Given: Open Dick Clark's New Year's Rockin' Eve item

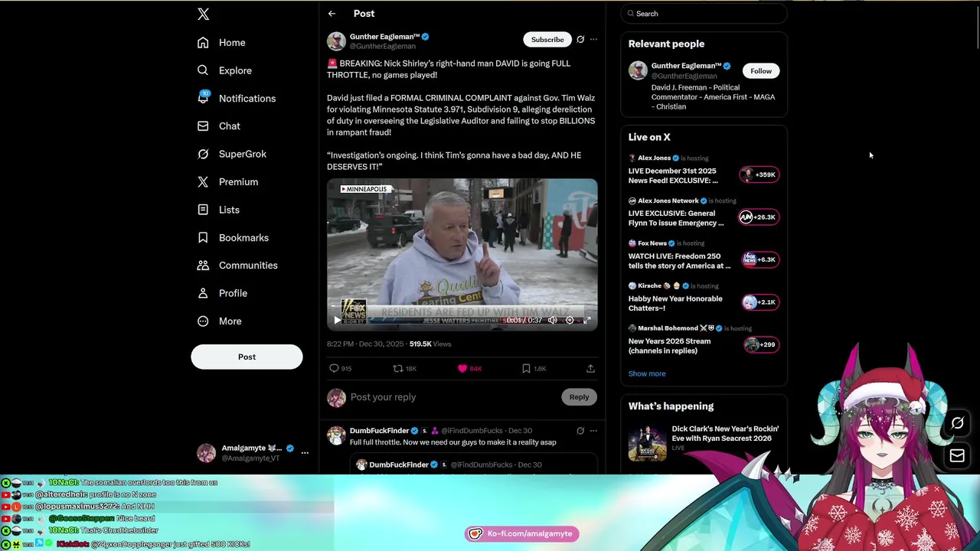Looking at the screenshot, I should pos(704,442).
